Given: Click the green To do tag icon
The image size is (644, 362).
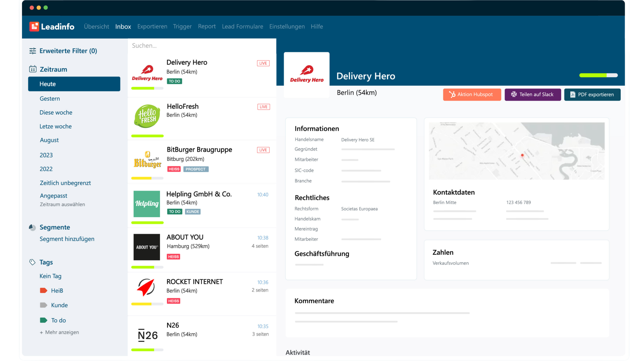Looking at the screenshot, I should click(x=43, y=320).
